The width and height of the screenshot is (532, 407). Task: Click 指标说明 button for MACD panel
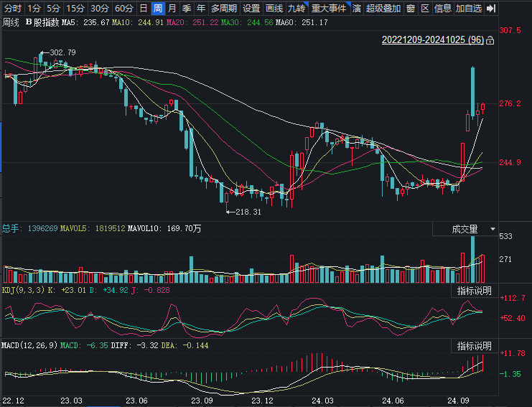475,346
